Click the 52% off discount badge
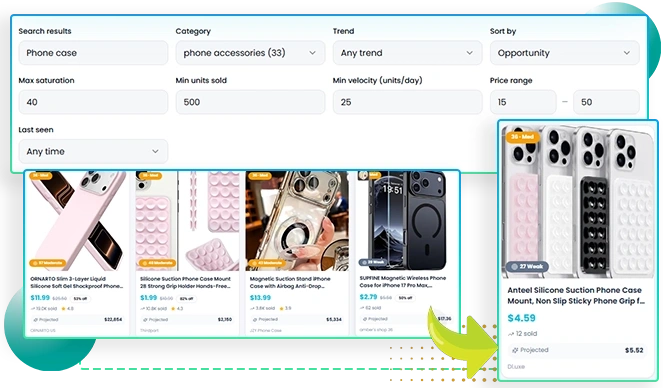Image resolution: width=663 pixels, height=388 pixels. (80, 298)
